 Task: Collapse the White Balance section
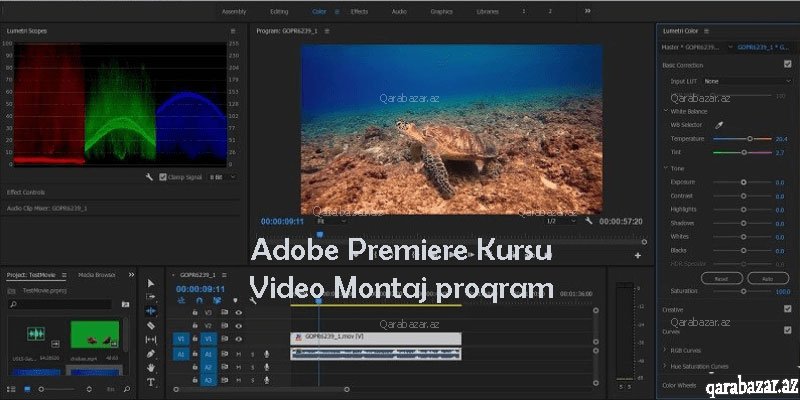666,111
